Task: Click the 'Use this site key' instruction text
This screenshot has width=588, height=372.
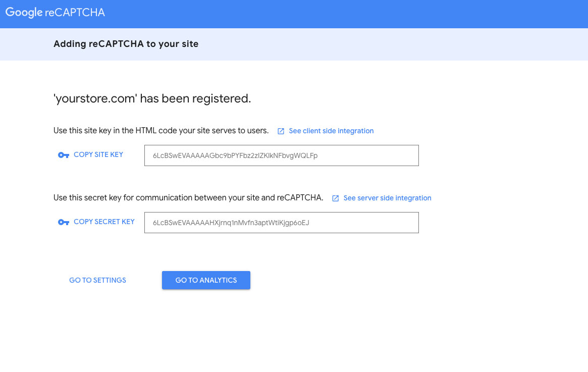Action: click(161, 131)
